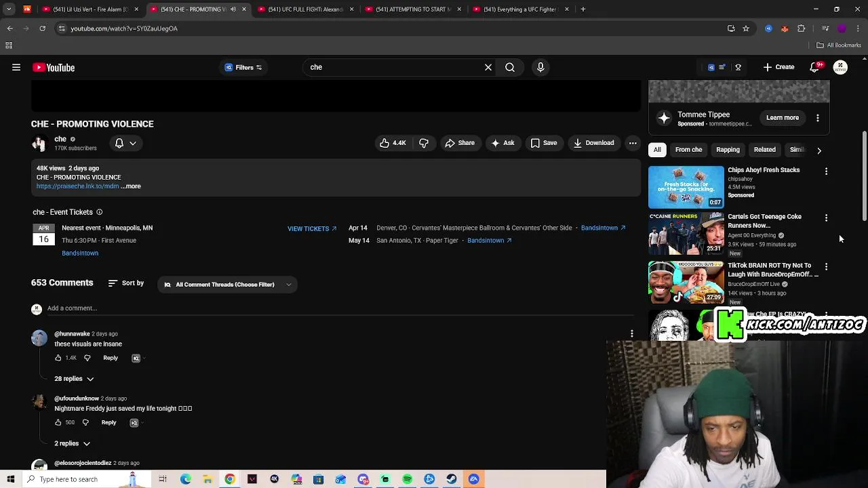Open VIEW TICKETS for Minneapolis show

point(312,228)
